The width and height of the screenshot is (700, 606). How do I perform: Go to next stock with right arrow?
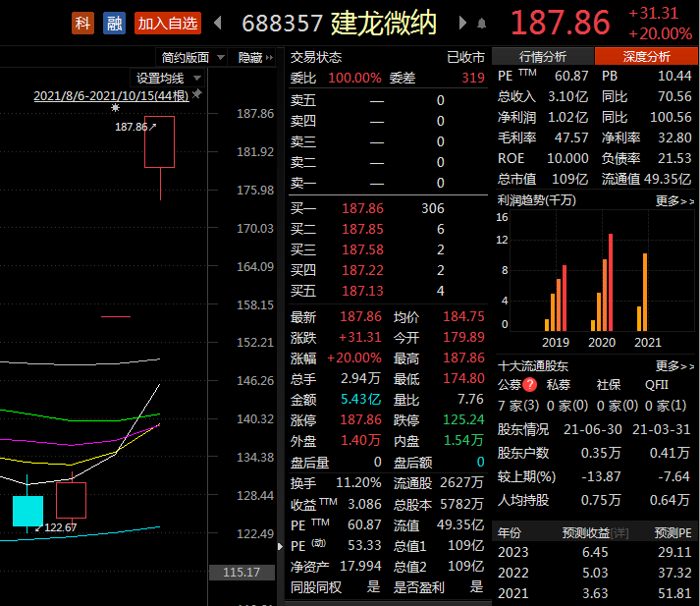pyautogui.click(x=463, y=23)
